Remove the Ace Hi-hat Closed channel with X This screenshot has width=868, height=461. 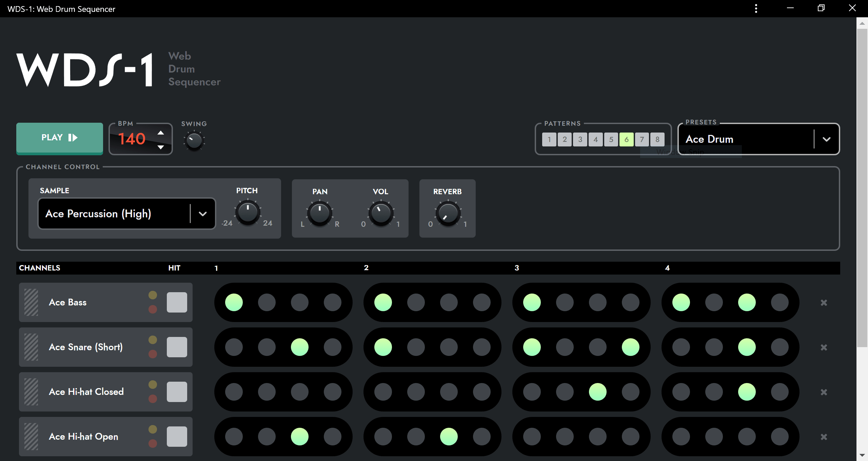(824, 392)
